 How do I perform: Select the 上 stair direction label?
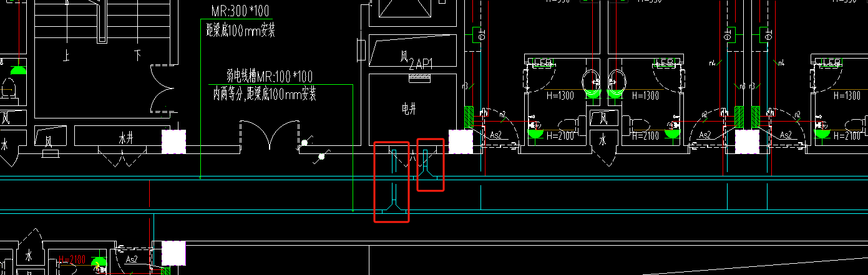66,57
